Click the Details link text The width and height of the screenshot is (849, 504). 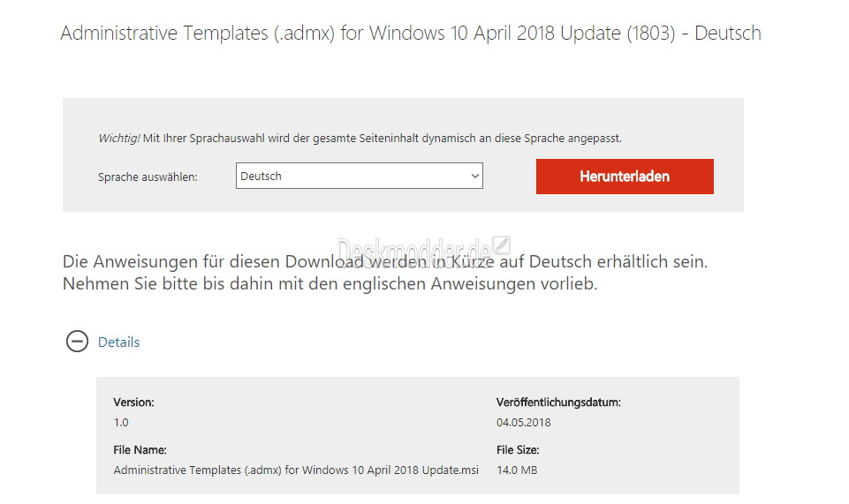point(118,342)
